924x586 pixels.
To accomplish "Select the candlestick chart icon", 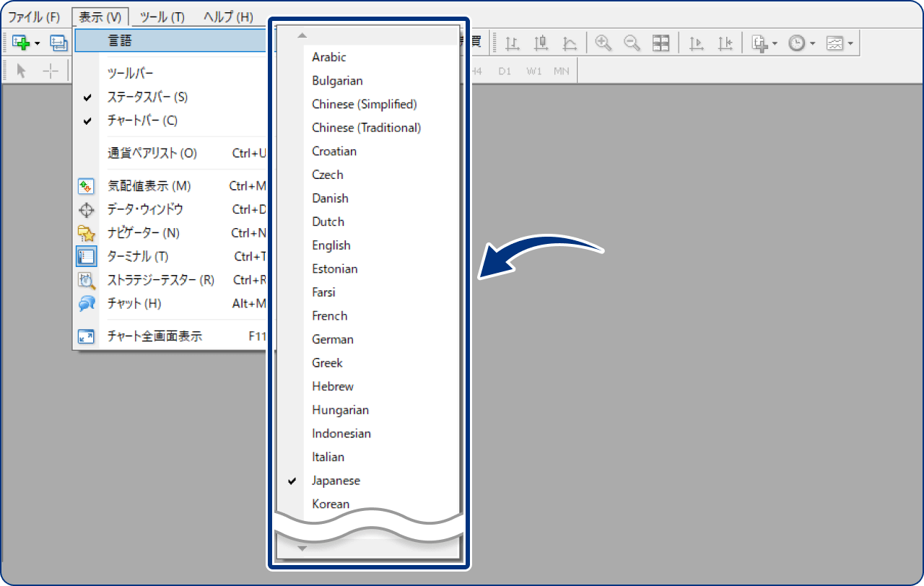I will coord(541,43).
